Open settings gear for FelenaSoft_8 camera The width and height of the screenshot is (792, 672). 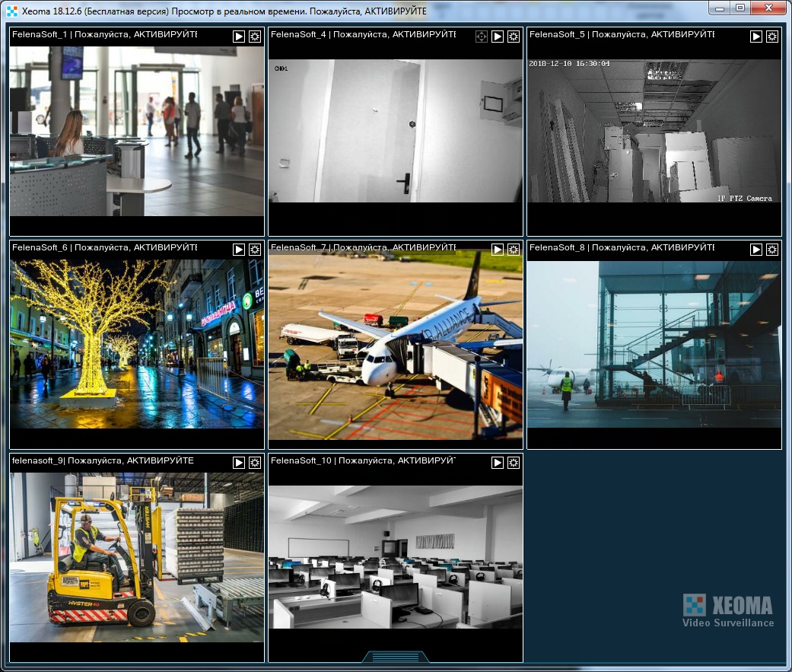[x=772, y=250]
